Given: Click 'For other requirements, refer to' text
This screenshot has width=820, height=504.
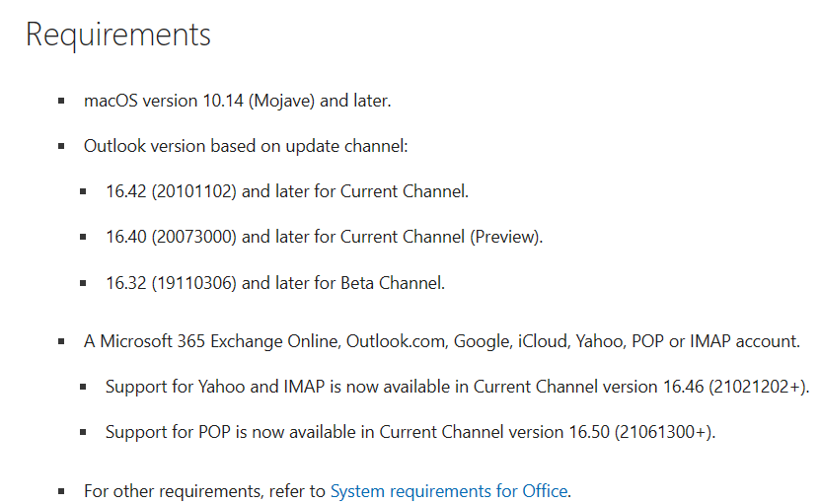Looking at the screenshot, I should pos(204,491).
